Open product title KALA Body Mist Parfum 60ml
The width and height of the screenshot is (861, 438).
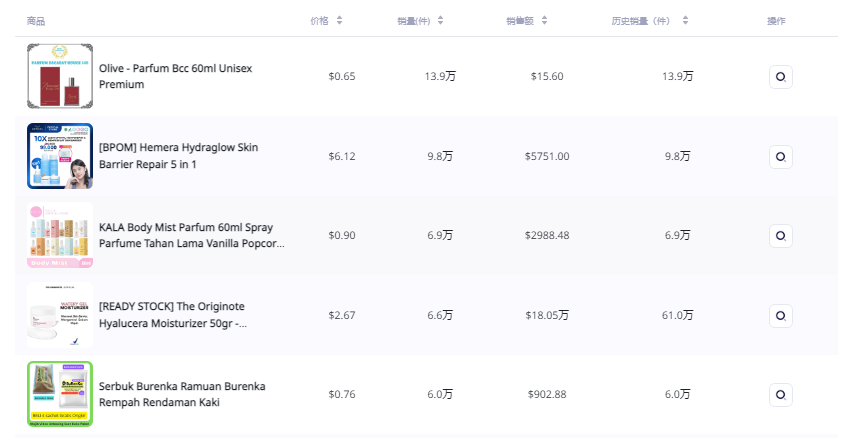192,235
